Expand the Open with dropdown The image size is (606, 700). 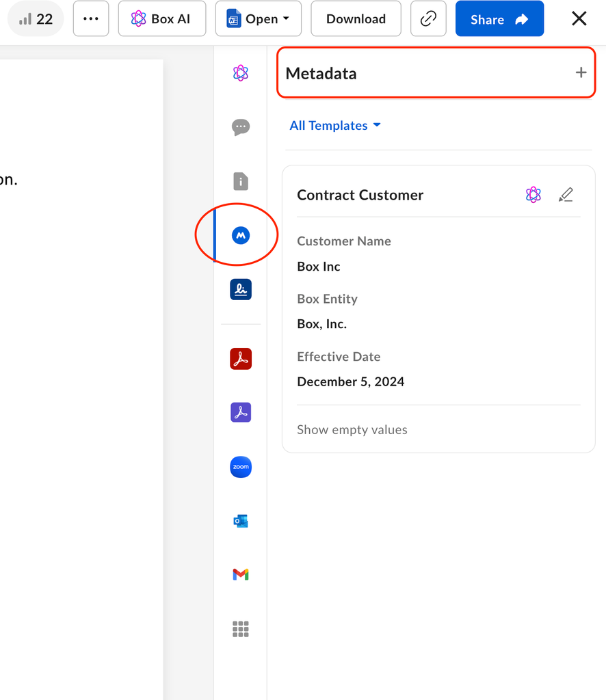259,19
